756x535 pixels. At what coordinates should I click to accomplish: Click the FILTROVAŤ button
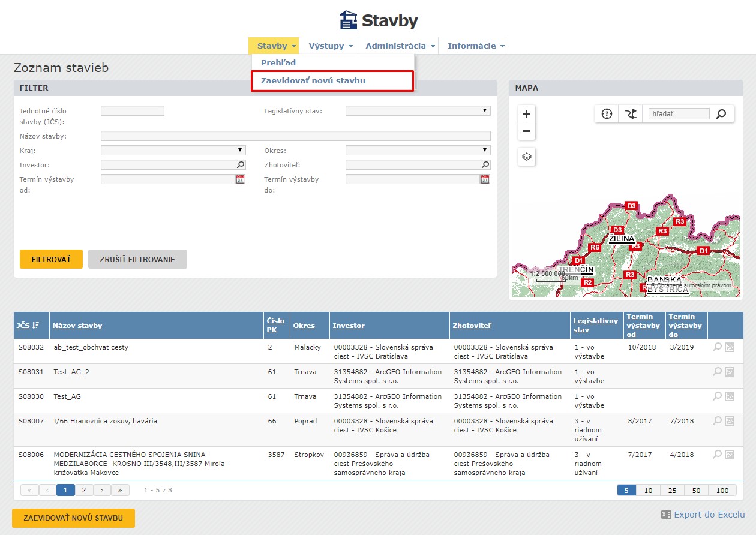[51, 259]
